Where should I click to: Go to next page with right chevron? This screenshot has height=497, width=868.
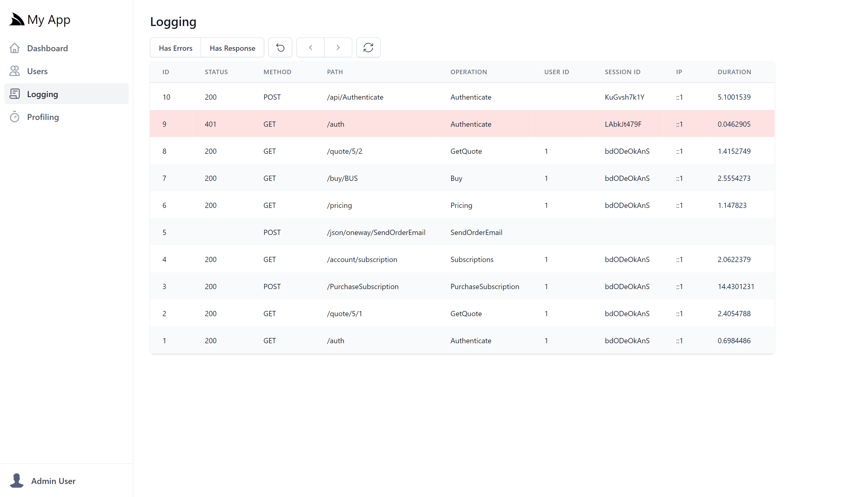tap(338, 47)
